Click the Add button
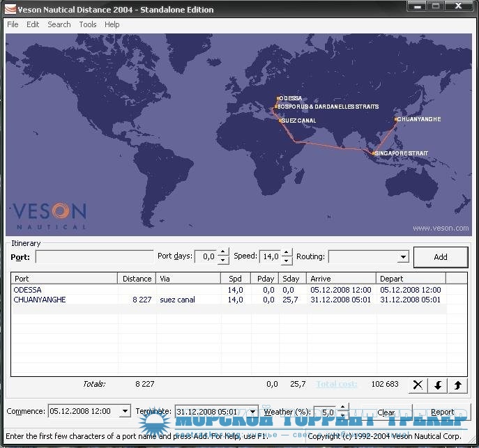 tap(441, 257)
